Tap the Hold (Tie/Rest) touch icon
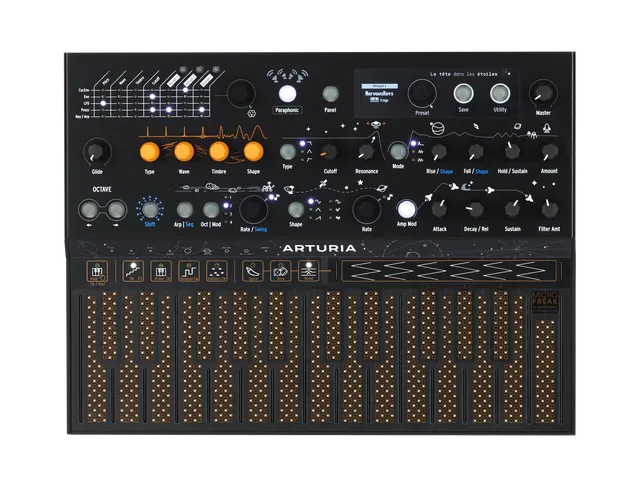The image size is (640, 487). (97, 271)
